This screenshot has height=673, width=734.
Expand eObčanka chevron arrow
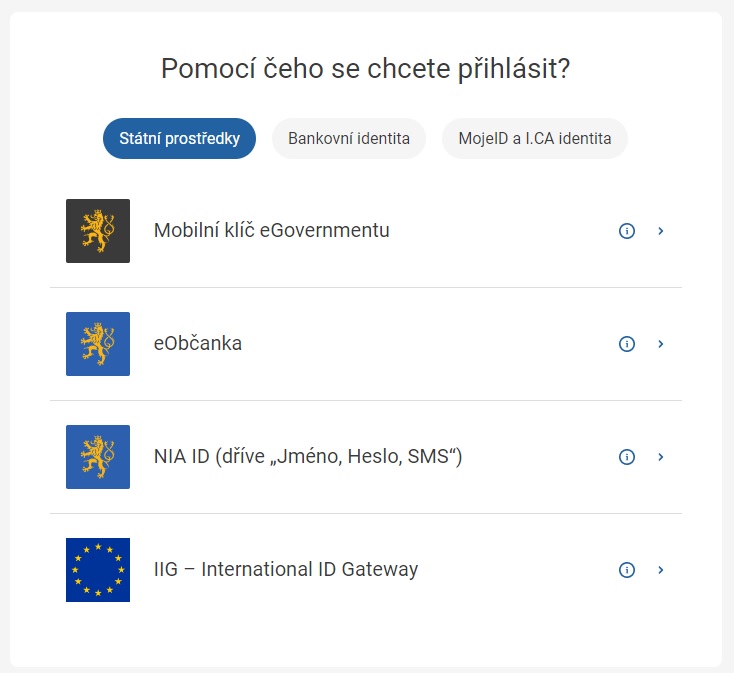[661, 344]
